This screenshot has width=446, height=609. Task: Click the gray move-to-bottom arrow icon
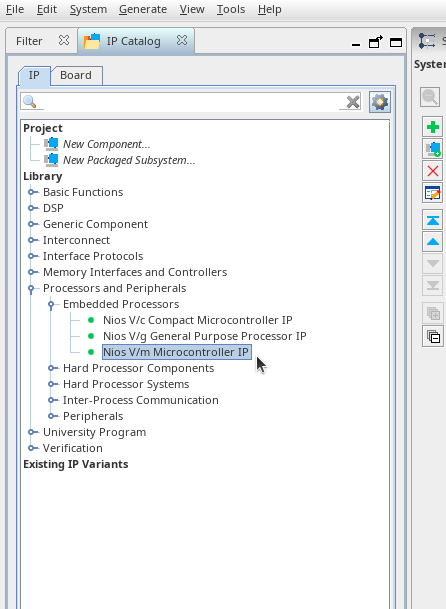pyautogui.click(x=432, y=285)
